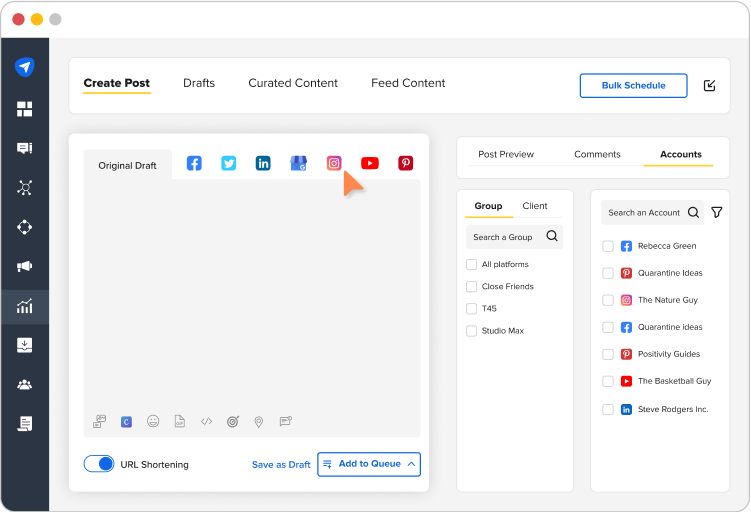Image resolution: width=751 pixels, height=513 pixels.
Task: Check the Facebook Quarantine ideas account checkbox
Action: tap(608, 327)
